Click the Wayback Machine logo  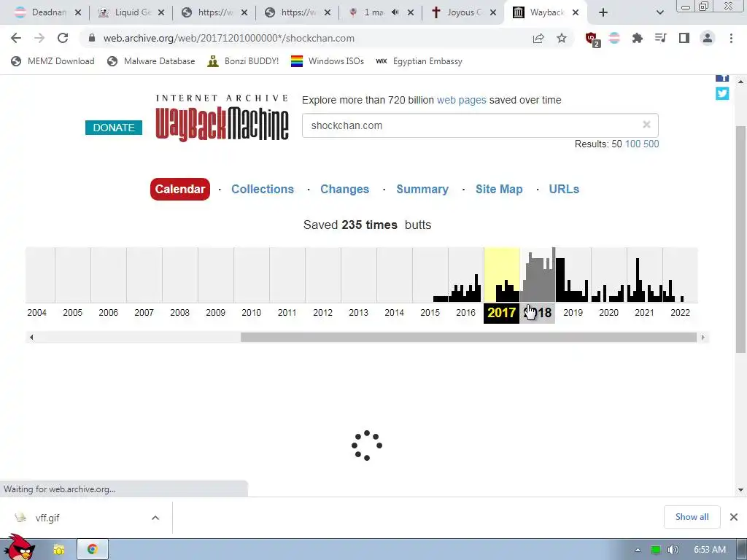(x=222, y=118)
